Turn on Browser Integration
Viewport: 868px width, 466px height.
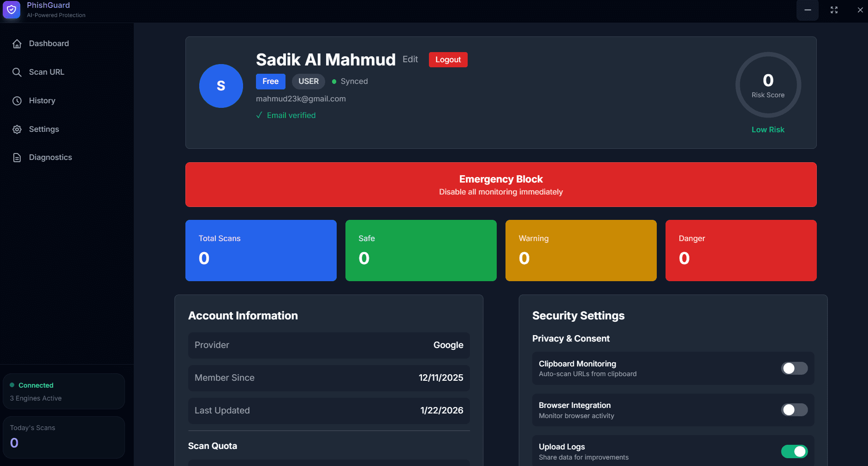tap(794, 410)
